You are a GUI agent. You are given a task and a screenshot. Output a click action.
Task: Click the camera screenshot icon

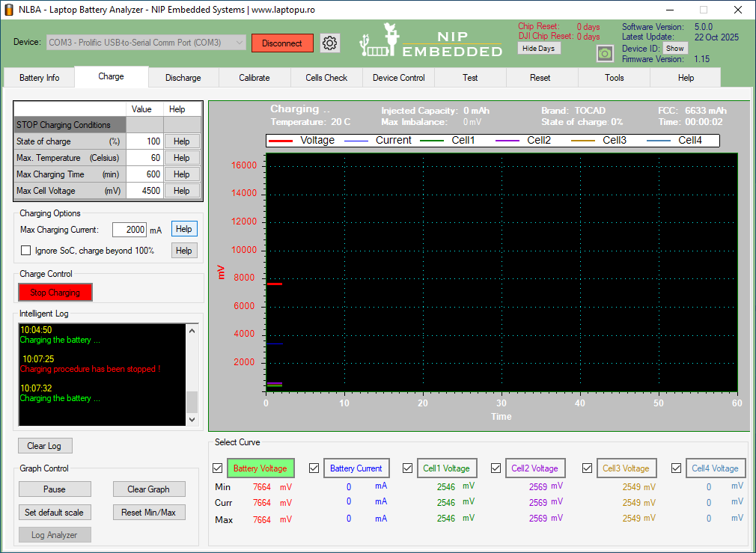pyautogui.click(x=605, y=53)
